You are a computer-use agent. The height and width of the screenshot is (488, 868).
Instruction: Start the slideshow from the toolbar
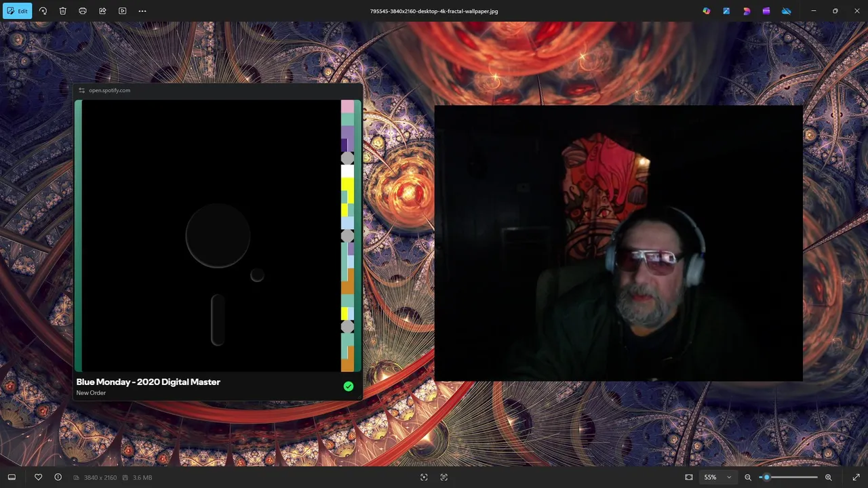coord(122,11)
